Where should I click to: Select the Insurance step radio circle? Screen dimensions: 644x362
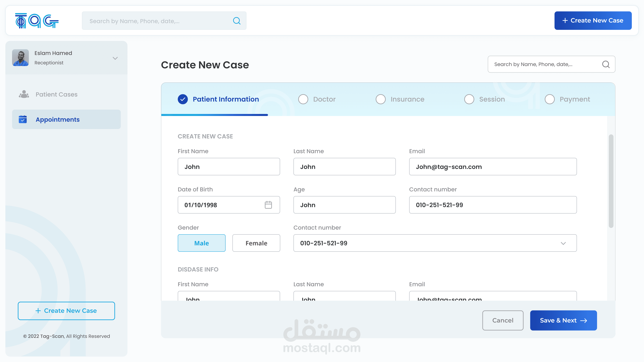pyautogui.click(x=380, y=99)
